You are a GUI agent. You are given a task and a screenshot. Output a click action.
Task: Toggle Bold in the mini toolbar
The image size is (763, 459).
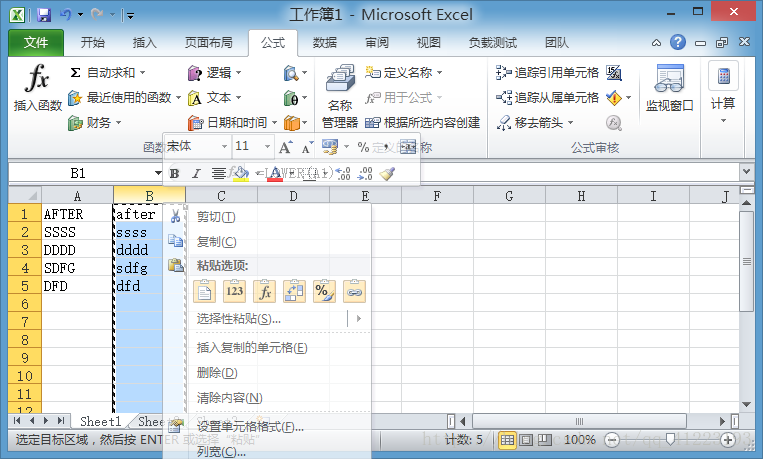(x=174, y=173)
